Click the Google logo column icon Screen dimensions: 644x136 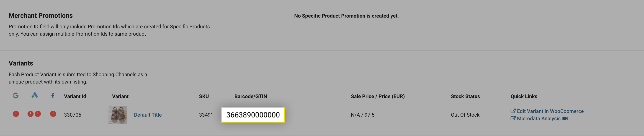click(15, 96)
